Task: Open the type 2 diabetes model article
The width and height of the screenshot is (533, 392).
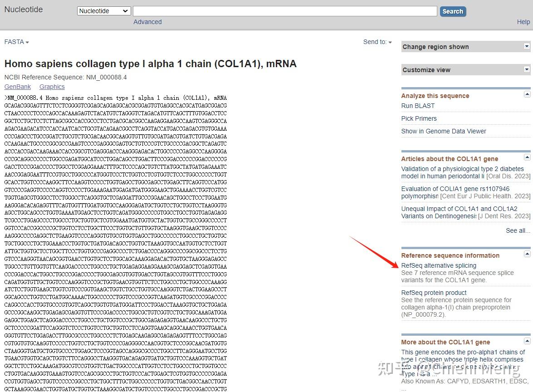Action: coord(462,172)
